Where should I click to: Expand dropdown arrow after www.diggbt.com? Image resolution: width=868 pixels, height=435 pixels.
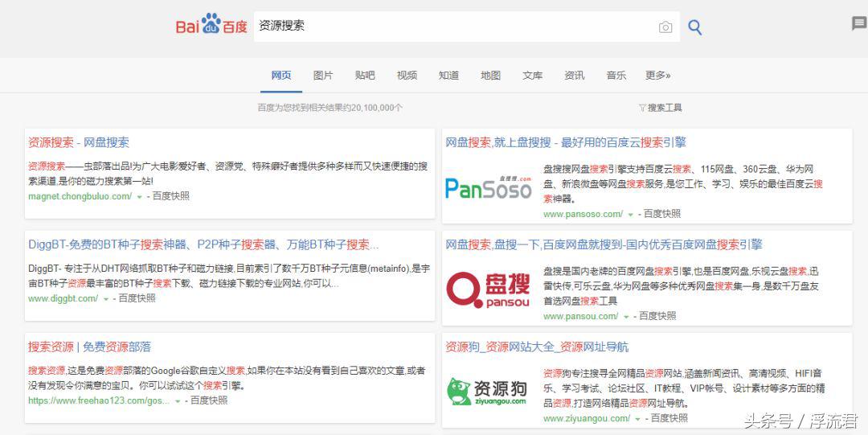(106, 299)
